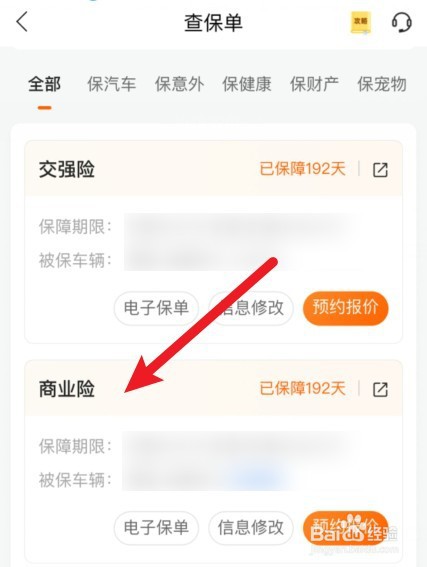The image size is (427, 567).
Task: Open 电子保单 for 商业险
Action: pyautogui.click(x=156, y=528)
